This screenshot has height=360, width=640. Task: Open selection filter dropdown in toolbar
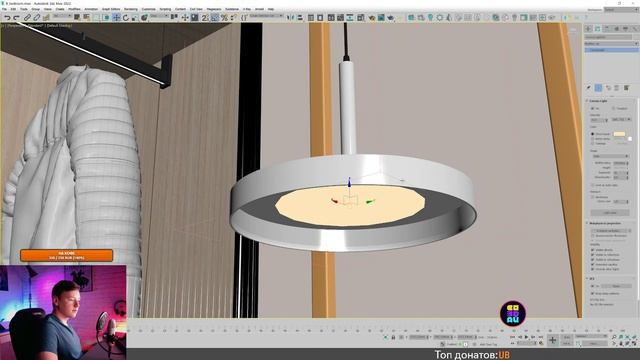(62, 16)
